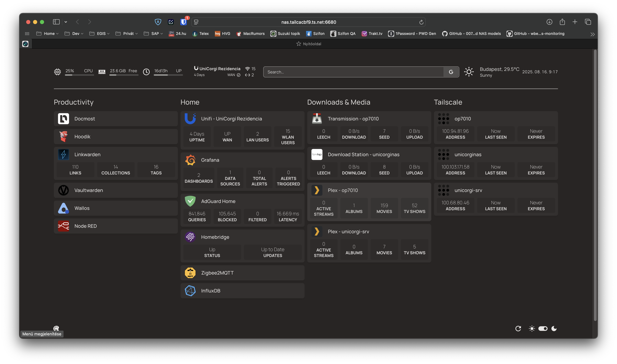
Task: Click the Plex - unicorgi-srv chevron icon
Action: coord(317,232)
